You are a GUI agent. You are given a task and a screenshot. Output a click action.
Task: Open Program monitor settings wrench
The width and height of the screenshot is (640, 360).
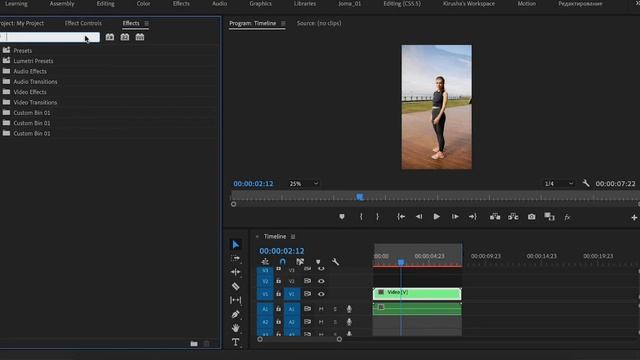pos(586,183)
